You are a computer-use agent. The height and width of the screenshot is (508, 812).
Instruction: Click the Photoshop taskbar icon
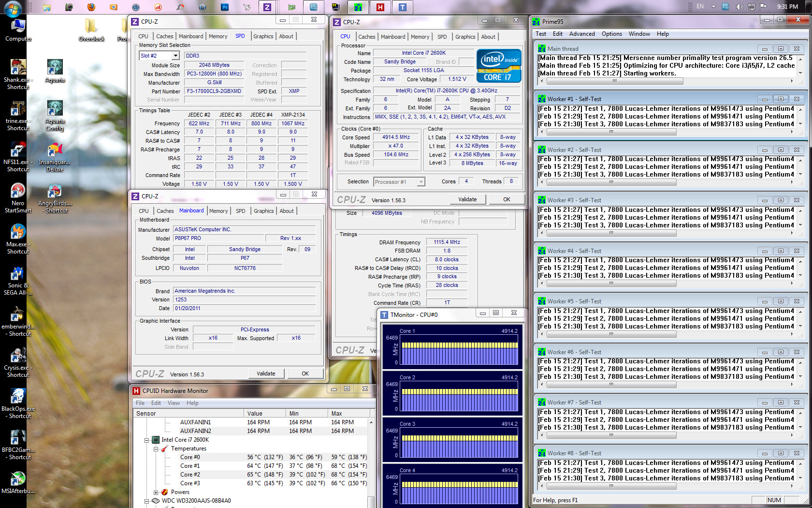click(x=225, y=7)
